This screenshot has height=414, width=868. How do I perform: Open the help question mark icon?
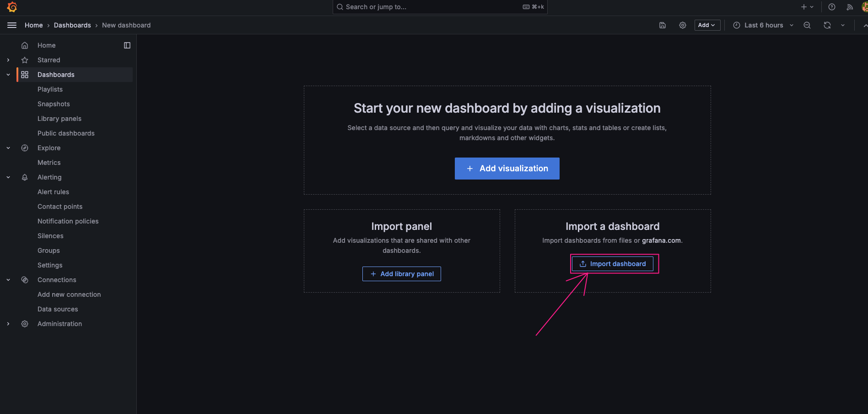tap(831, 7)
